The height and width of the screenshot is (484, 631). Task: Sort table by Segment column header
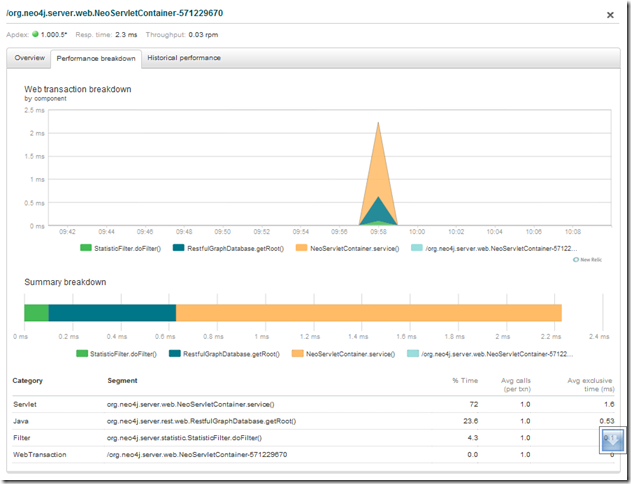[124, 380]
